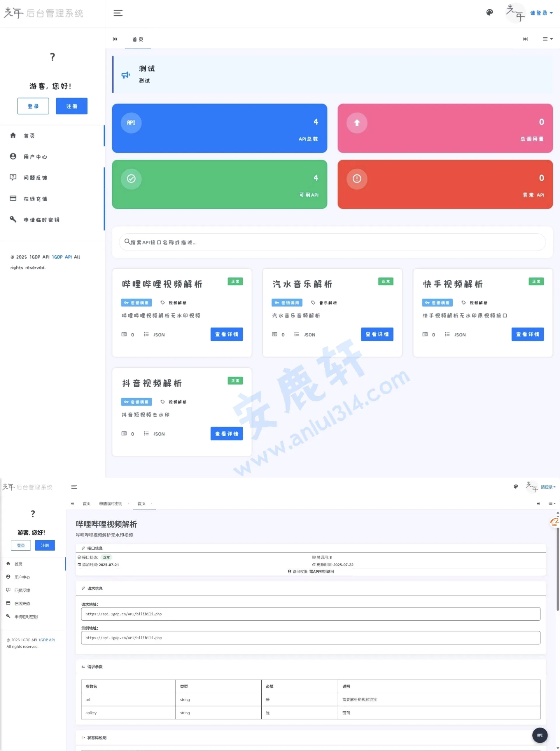This screenshot has width=560, height=751.
Task: Click the 登录 button
Action: [x=33, y=106]
